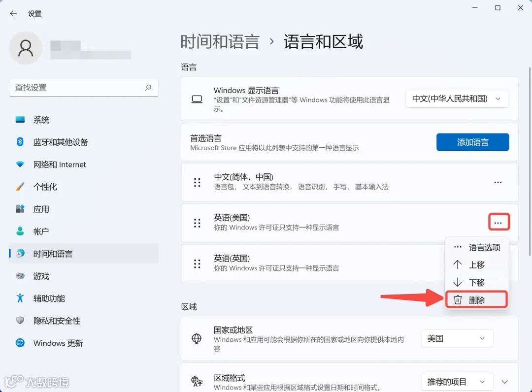Click the drag handle for 中文(简体，中国)
Image resolution: width=532 pixels, height=392 pixels.
pos(197,182)
